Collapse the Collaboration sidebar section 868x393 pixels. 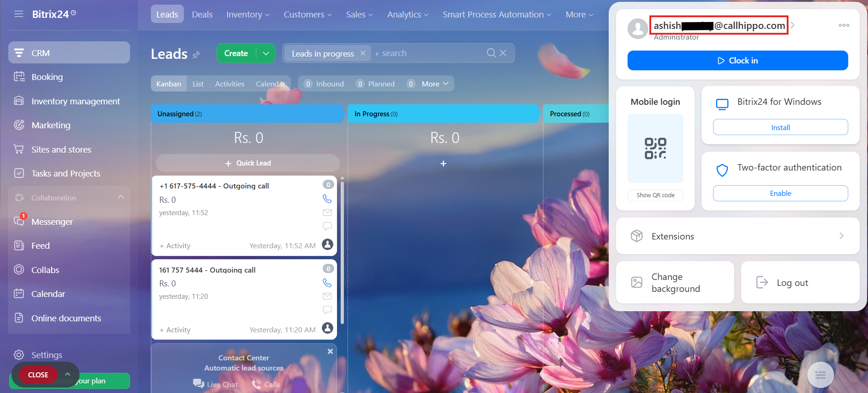121,197
